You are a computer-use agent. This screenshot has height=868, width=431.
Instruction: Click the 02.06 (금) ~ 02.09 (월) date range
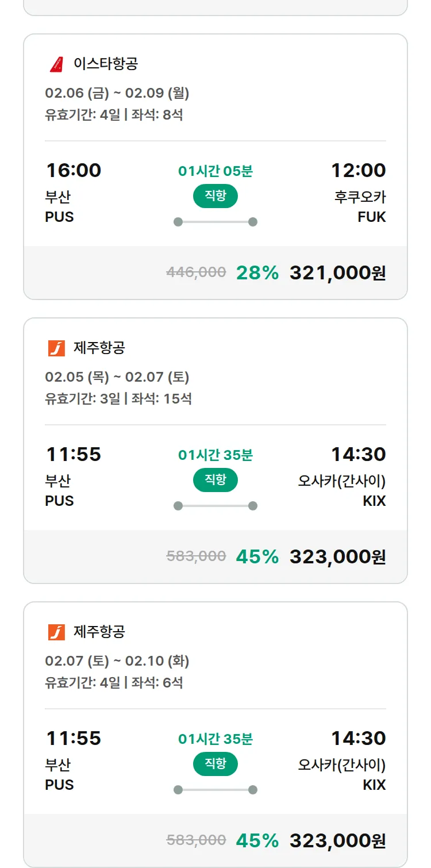pyautogui.click(x=117, y=93)
